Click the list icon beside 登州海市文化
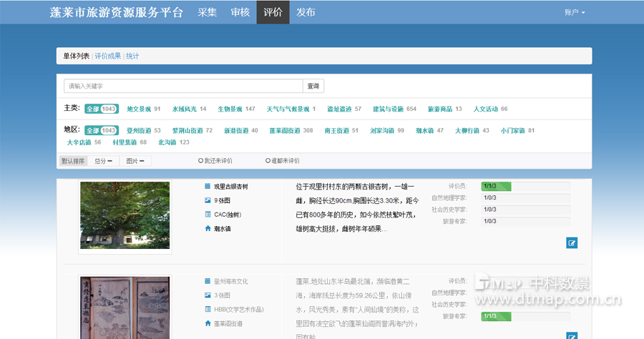The height and width of the screenshot is (339, 644). 208,281
